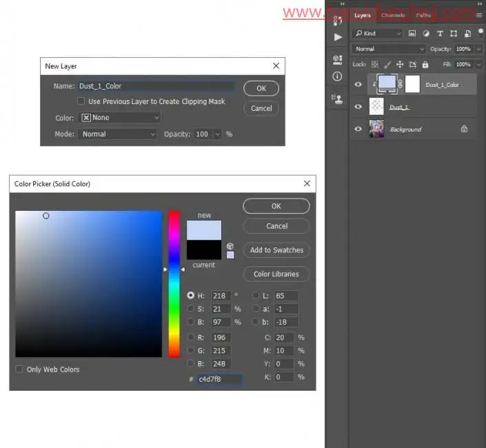Image resolution: width=486 pixels, height=448 pixels.
Task: Switch to the Channels tab
Action: 393,15
